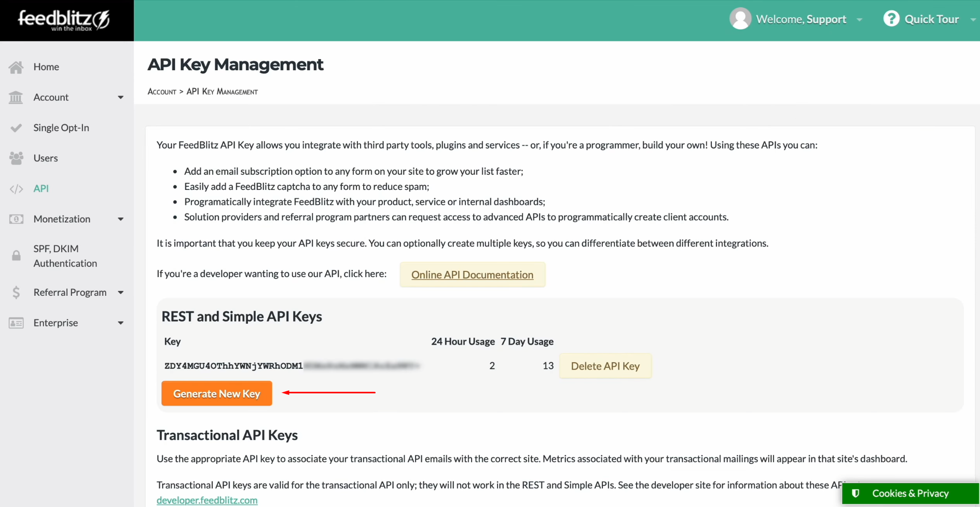Click the API code brackets icon
Viewport: 980px width, 507px height.
(16, 189)
